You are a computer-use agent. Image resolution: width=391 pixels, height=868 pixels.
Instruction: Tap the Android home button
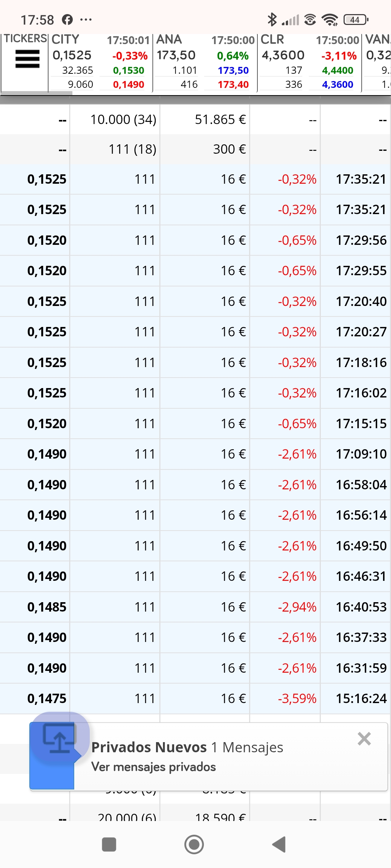coord(194,844)
